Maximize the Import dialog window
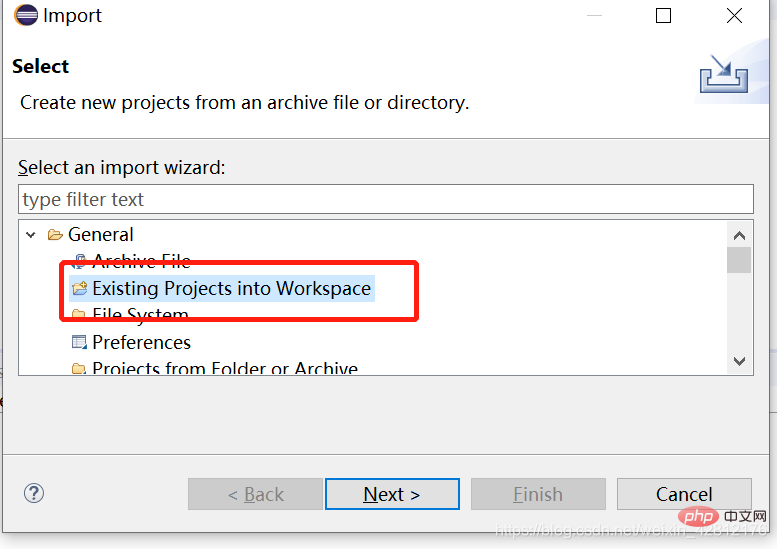The height and width of the screenshot is (549, 777). tap(663, 15)
